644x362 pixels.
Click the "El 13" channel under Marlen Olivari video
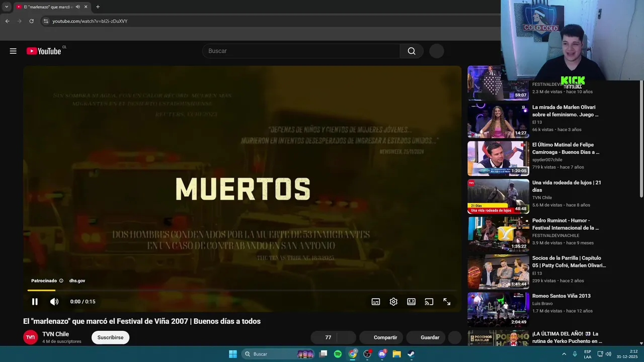537,122
